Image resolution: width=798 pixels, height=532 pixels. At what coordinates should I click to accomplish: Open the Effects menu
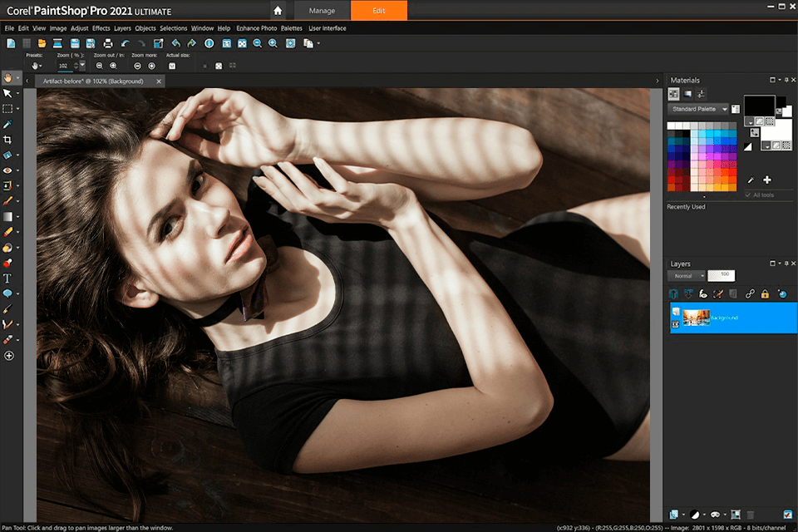click(x=101, y=28)
